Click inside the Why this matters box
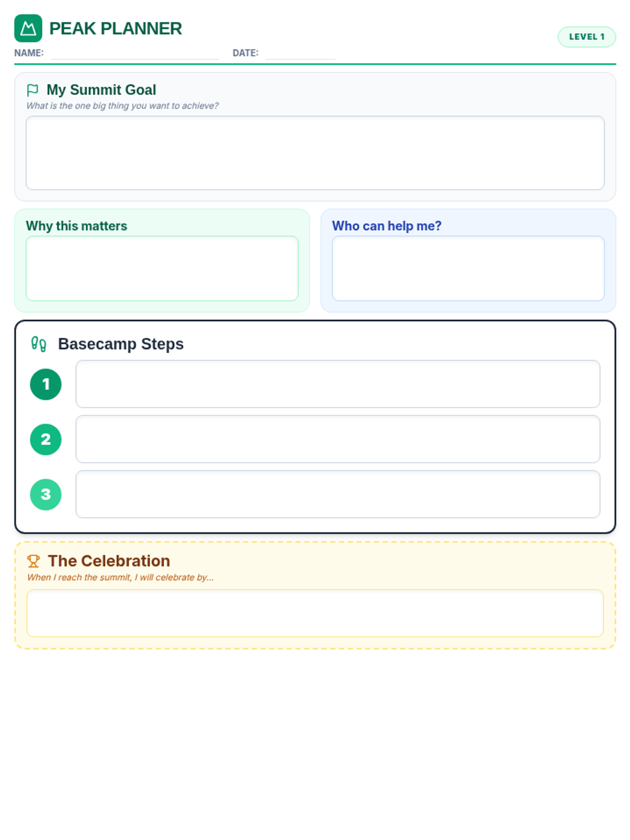The width and height of the screenshot is (630, 840). [162, 268]
